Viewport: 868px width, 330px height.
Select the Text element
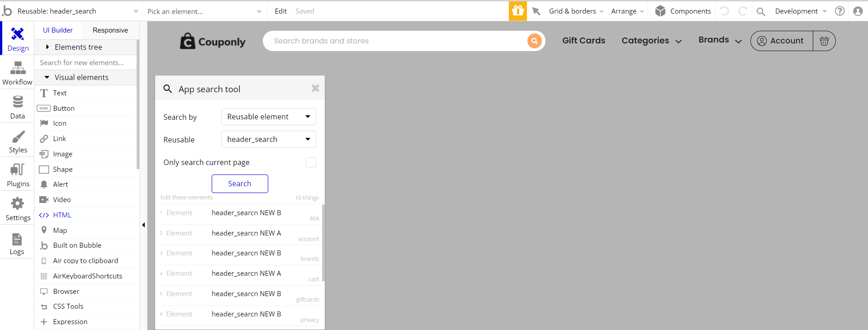86,93
